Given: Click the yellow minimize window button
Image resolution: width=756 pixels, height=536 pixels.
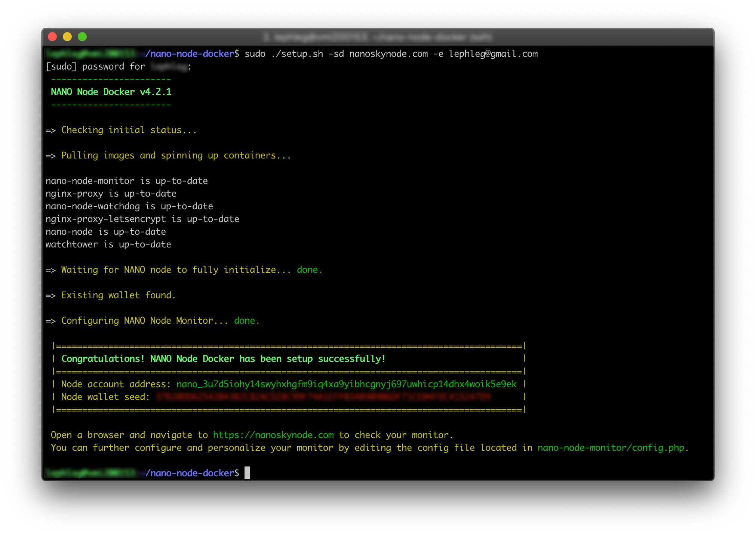Looking at the screenshot, I should click(x=67, y=37).
